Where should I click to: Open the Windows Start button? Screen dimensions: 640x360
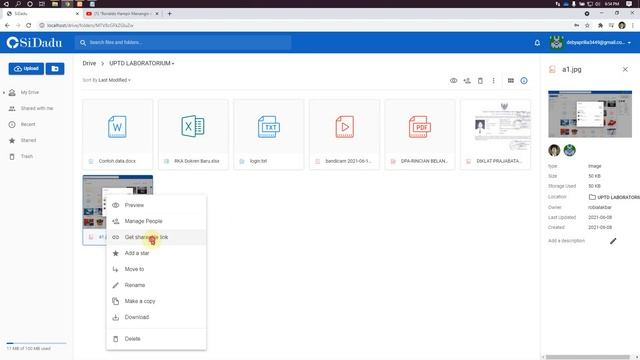tap(6, 4)
